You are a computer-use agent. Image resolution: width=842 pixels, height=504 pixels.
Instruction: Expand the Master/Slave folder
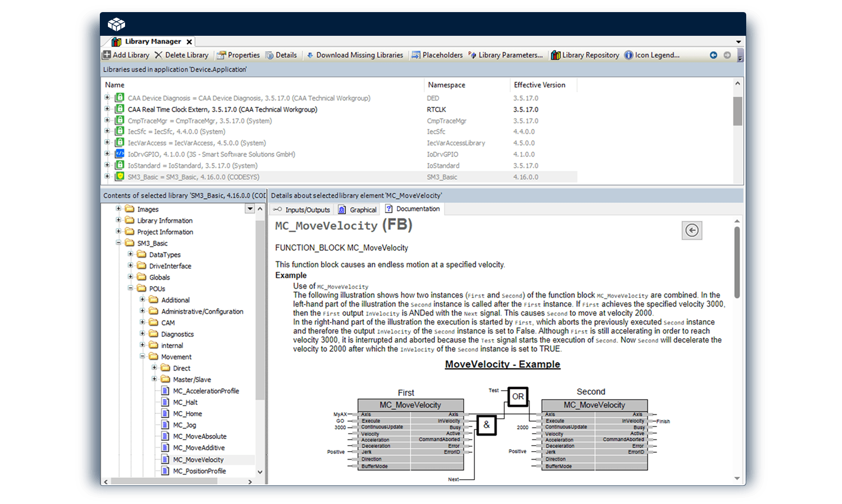(x=155, y=379)
